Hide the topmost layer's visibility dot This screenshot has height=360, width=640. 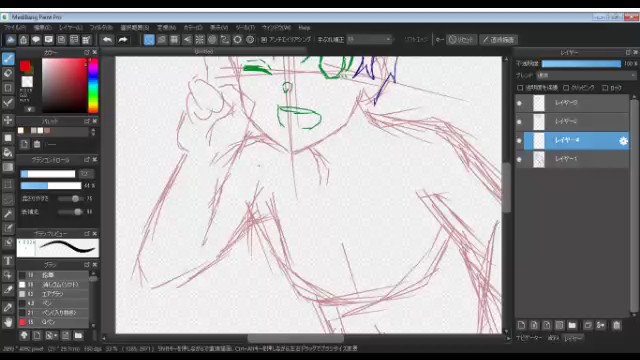pos(519,103)
